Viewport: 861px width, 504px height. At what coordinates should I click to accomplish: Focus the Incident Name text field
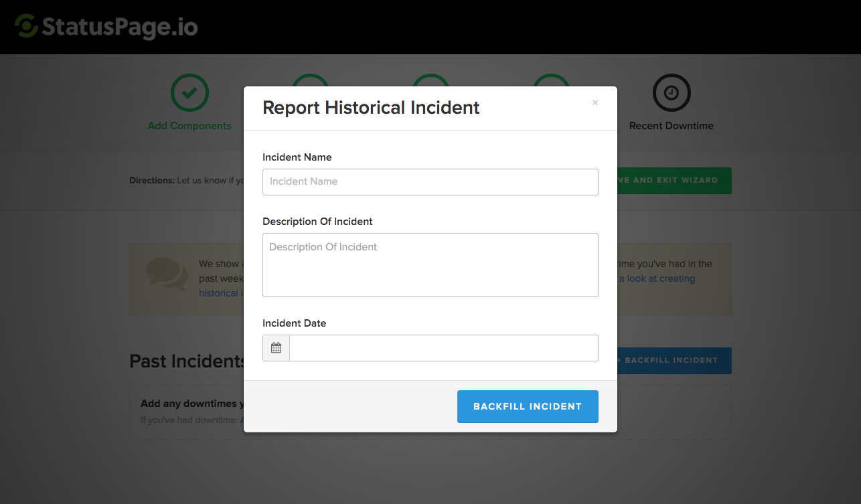click(x=430, y=181)
